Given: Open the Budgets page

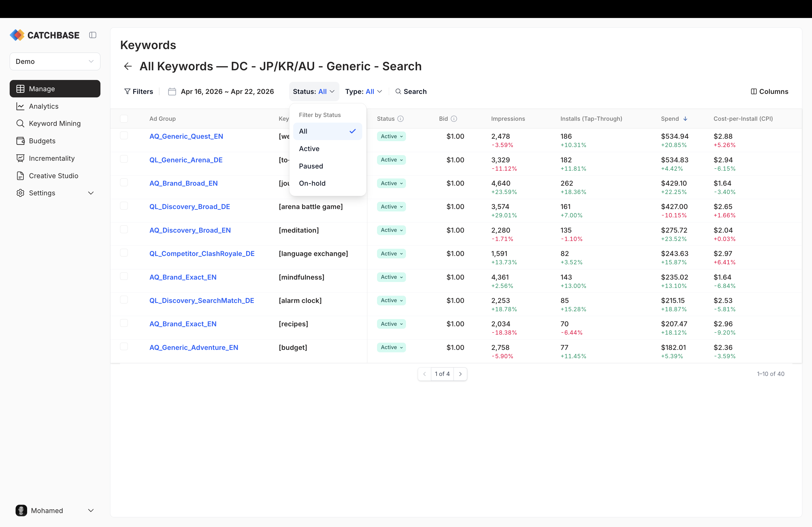Looking at the screenshot, I should point(42,141).
